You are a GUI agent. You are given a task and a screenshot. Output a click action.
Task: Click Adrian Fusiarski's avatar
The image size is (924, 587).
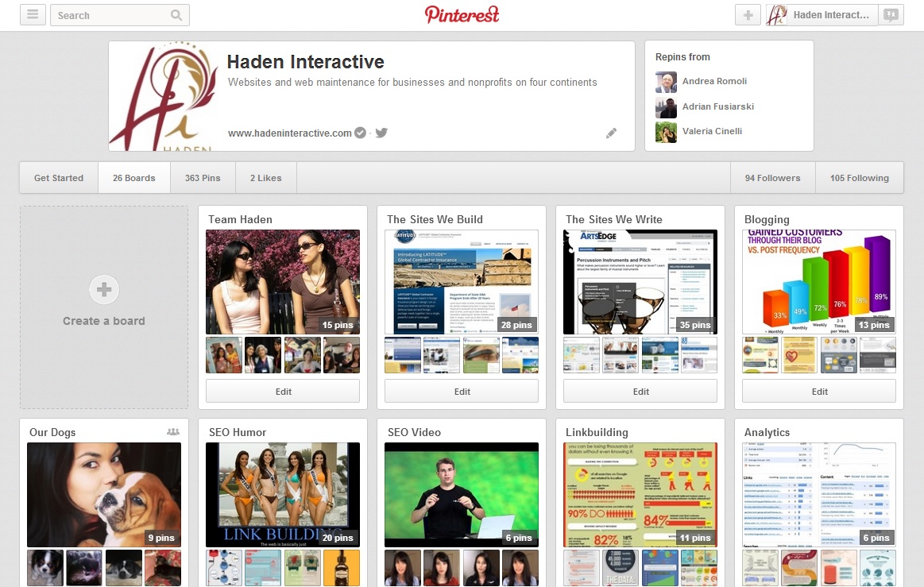pos(666,107)
